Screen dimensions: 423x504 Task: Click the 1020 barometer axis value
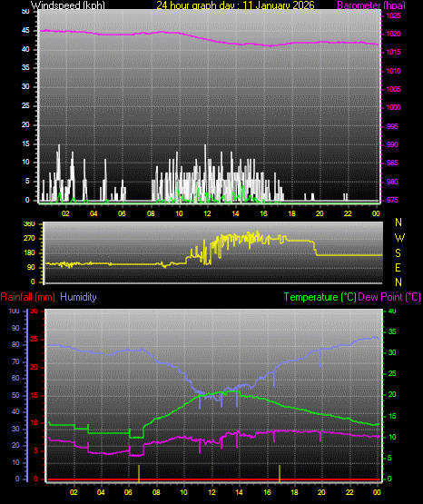(x=393, y=34)
